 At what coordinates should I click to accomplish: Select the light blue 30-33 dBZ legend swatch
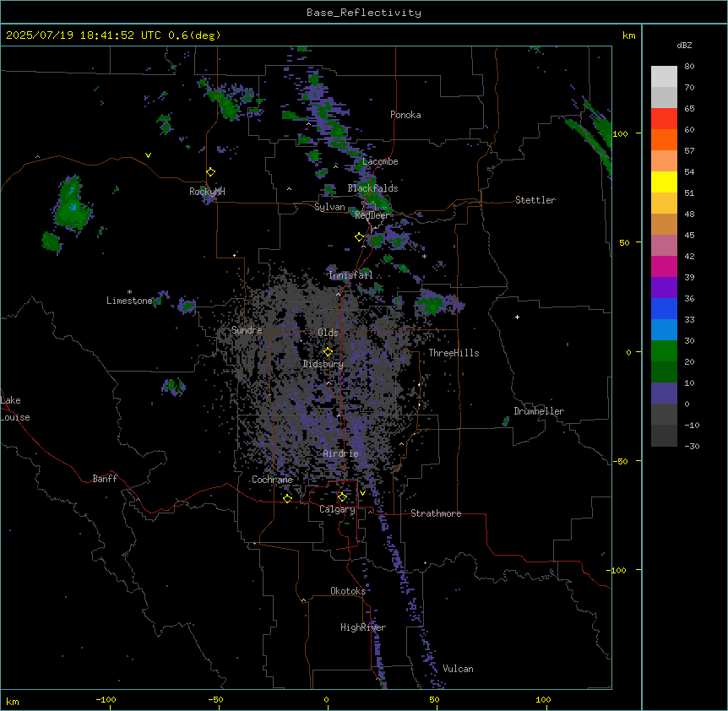(664, 329)
